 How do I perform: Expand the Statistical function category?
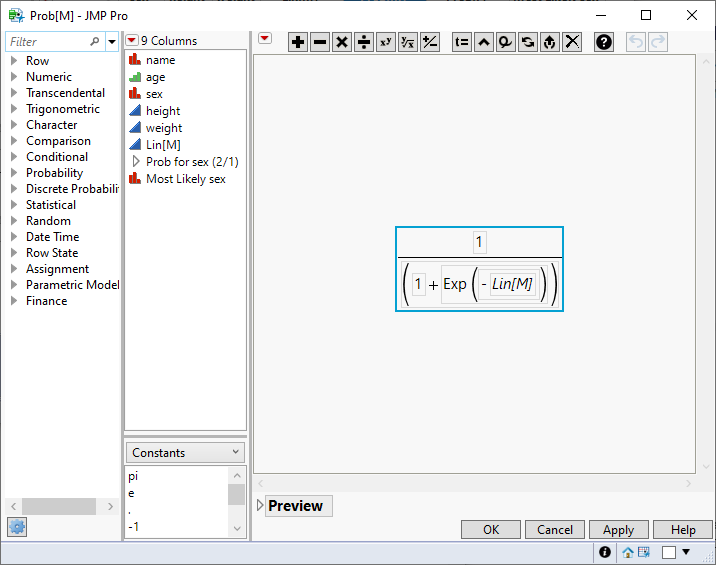(14, 205)
